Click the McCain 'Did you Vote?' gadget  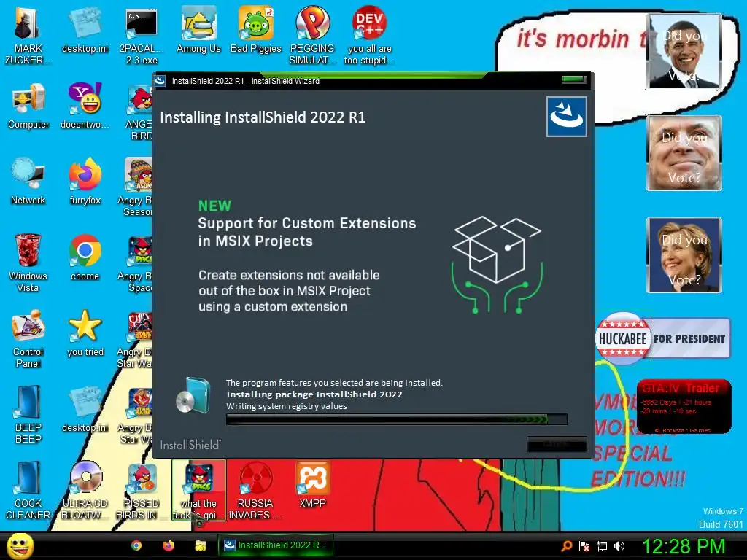[684, 153]
